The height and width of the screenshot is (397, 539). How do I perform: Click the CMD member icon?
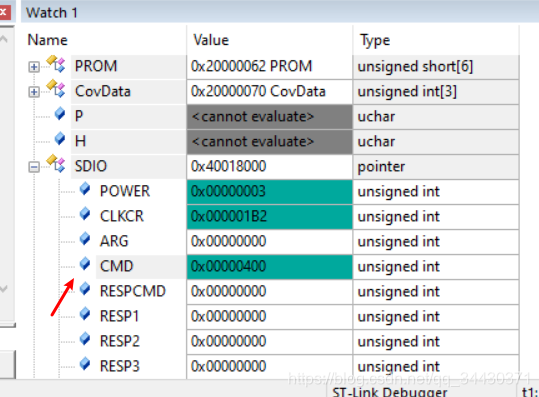tap(85, 264)
